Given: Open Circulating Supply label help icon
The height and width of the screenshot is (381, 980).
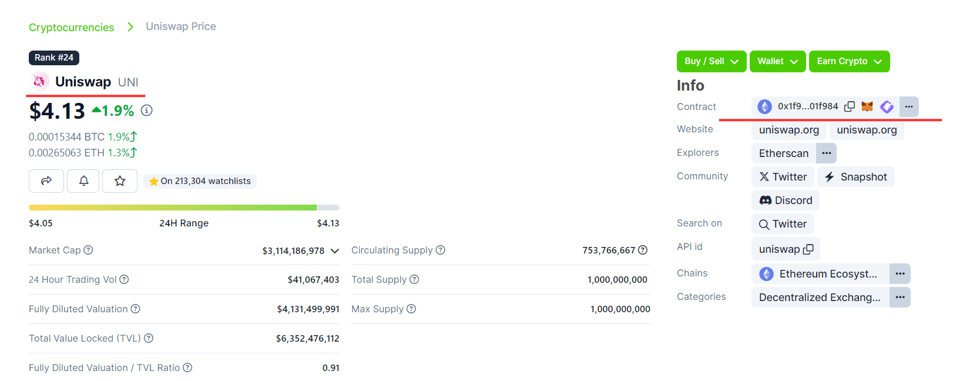Looking at the screenshot, I should click(441, 250).
